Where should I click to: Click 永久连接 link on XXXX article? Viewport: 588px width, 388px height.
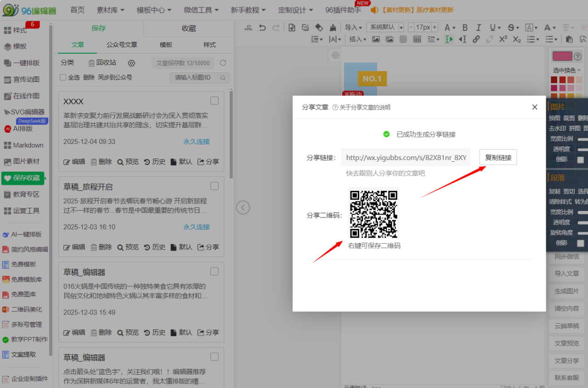(x=197, y=142)
